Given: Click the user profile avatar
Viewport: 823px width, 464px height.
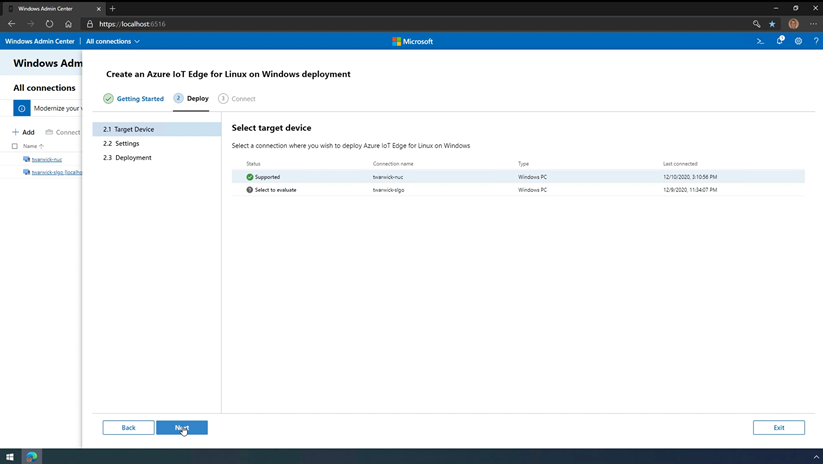Looking at the screenshot, I should coord(793,24).
